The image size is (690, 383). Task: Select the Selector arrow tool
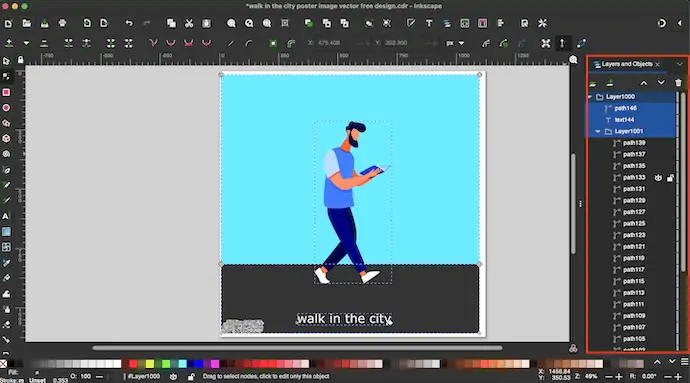[x=6, y=61]
